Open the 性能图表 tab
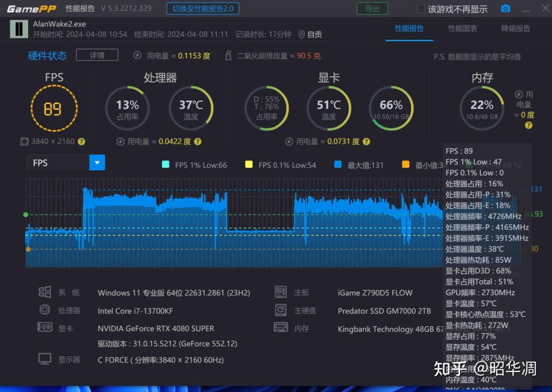Image resolution: width=552 pixels, height=392 pixels. pyautogui.click(x=462, y=28)
